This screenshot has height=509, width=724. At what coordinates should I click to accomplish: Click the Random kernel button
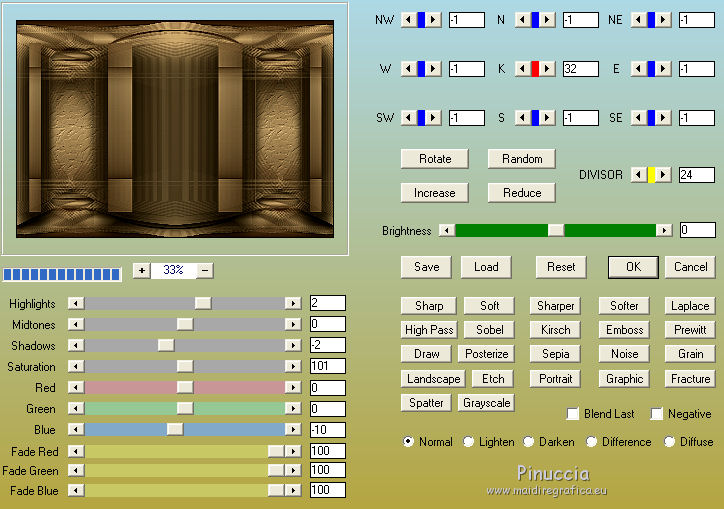[x=522, y=159]
